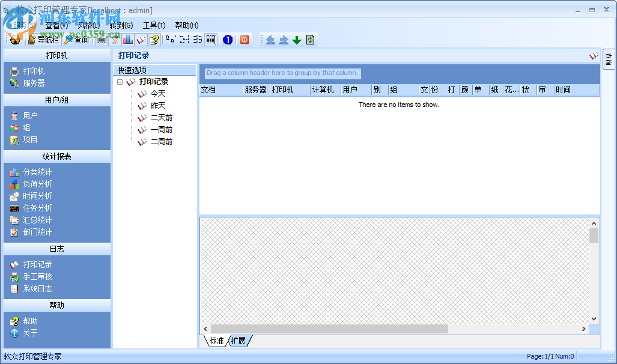Image resolution: width=617 pixels, height=364 pixels.
Task: Click the radiation-style icon at toolbar start
Action: pos(15,40)
